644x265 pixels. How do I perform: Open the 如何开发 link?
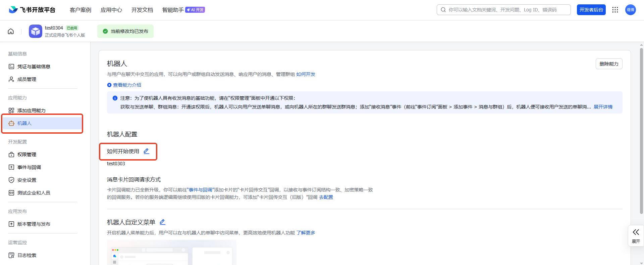306,74
